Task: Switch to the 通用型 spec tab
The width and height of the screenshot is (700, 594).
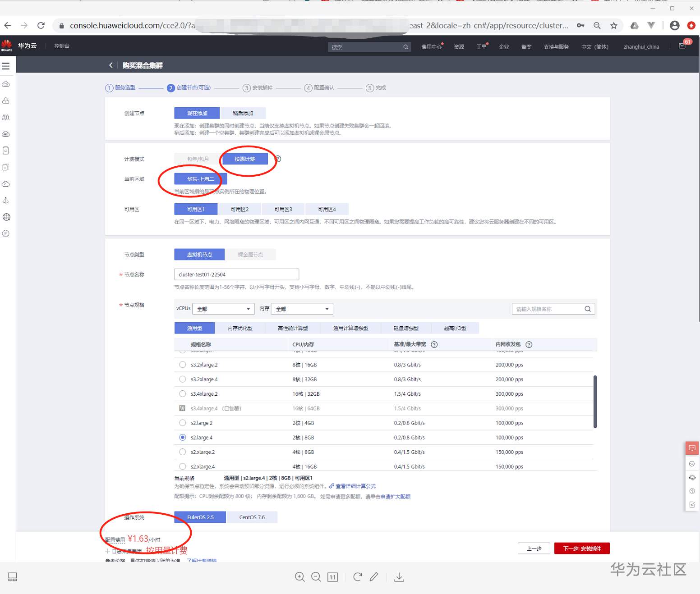Action: pos(194,328)
